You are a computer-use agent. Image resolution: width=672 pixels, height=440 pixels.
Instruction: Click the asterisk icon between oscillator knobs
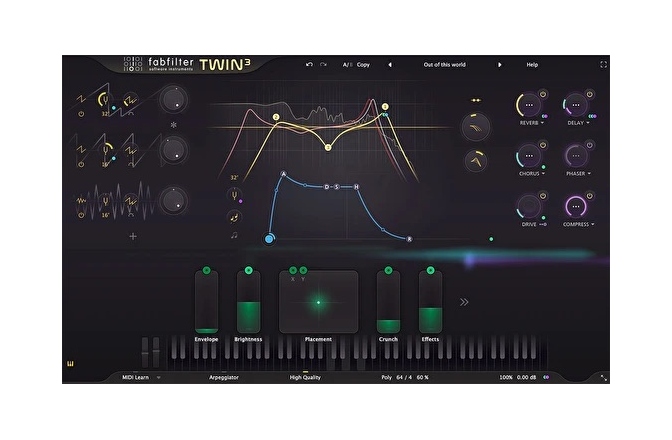click(174, 125)
